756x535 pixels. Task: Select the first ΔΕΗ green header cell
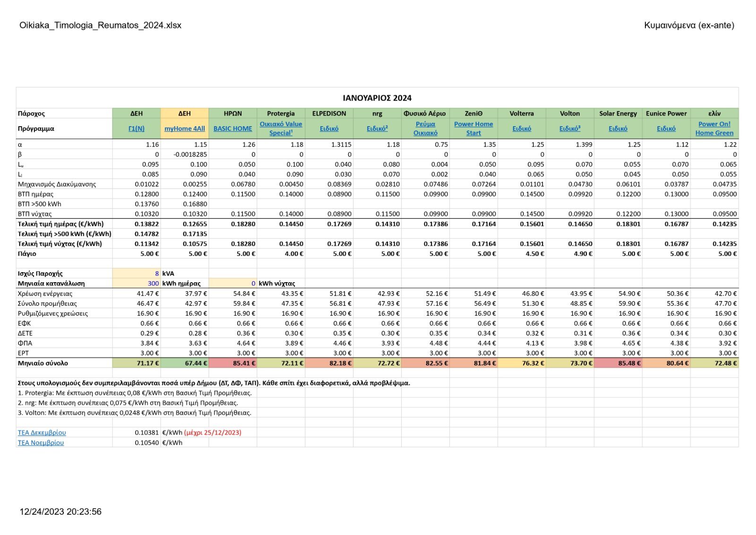click(137, 113)
